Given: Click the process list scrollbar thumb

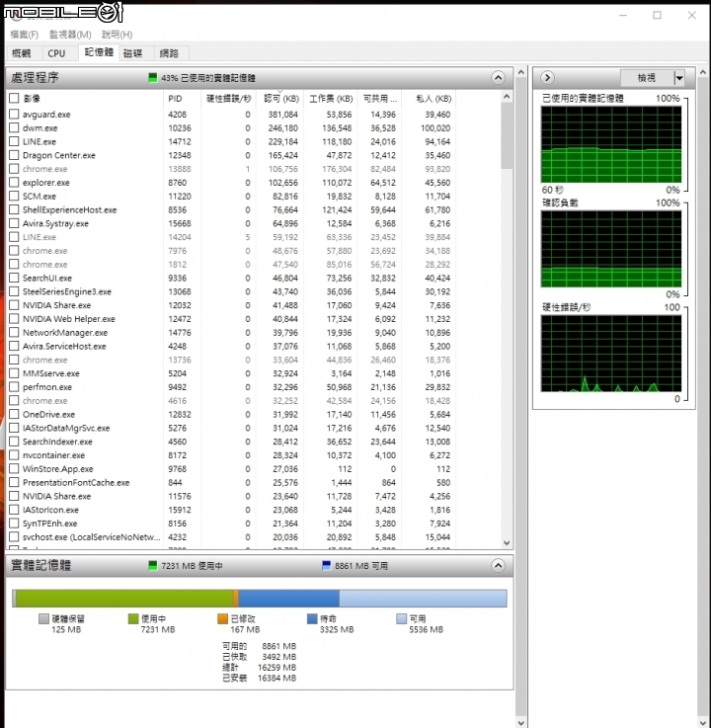Looking at the screenshot, I should [507, 135].
